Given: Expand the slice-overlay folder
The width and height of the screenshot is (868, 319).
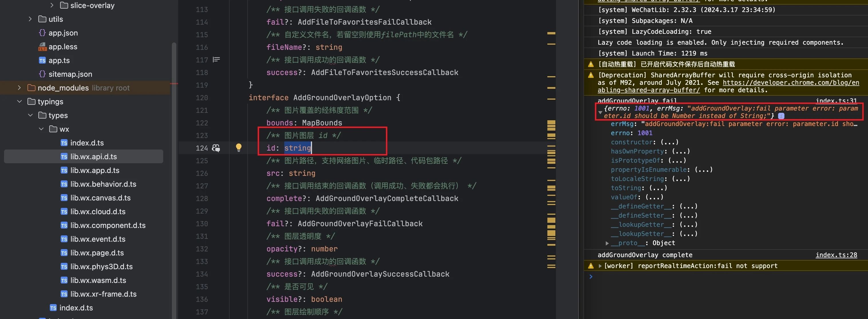Looking at the screenshot, I should point(52,5).
